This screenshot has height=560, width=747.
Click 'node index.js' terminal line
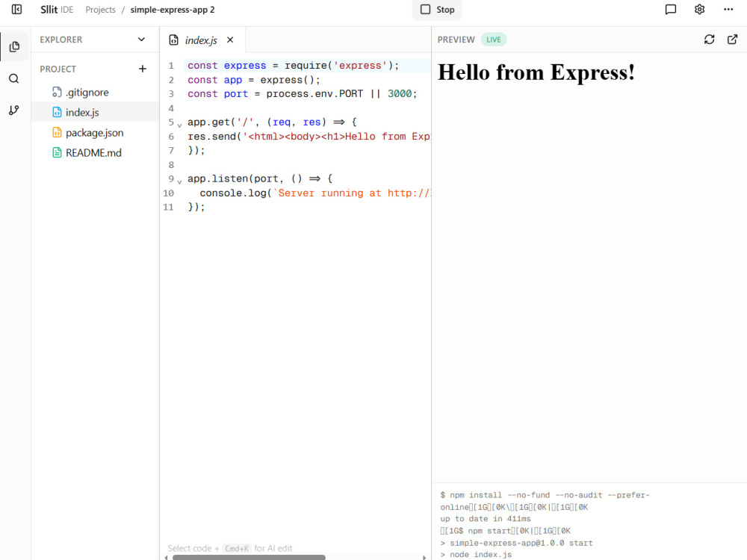tap(475, 554)
